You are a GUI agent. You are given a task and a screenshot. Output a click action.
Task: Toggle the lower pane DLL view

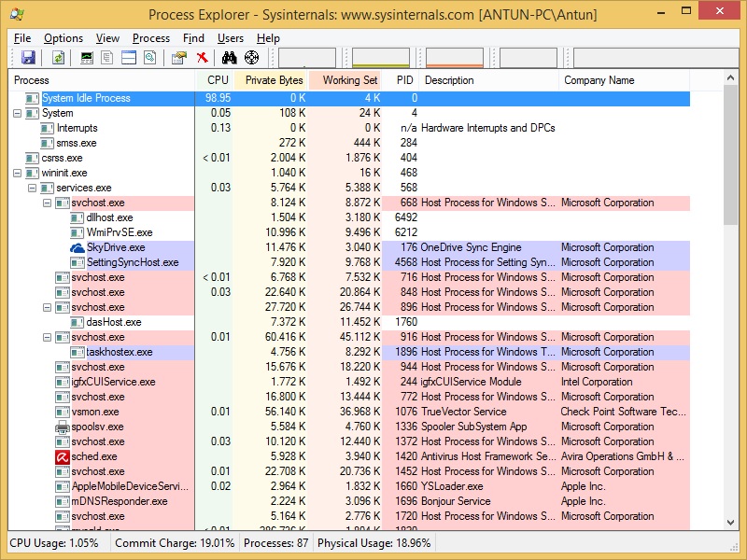(130, 57)
